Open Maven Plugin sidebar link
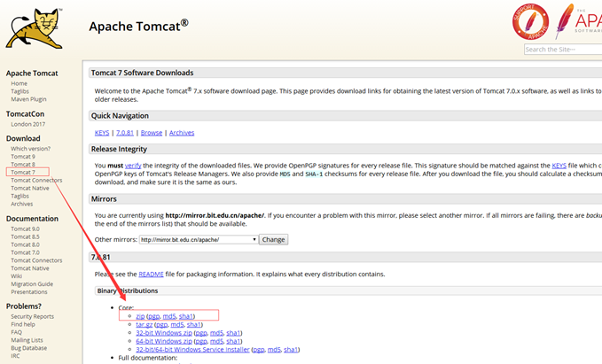This screenshot has height=364, width=602. [x=28, y=99]
